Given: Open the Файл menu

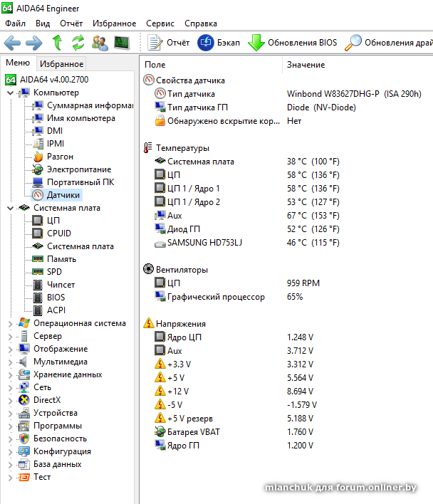Looking at the screenshot, I should point(15,23).
